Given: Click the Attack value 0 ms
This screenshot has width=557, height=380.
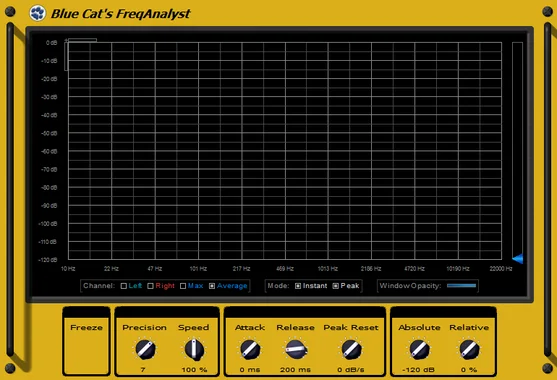Looking at the screenshot, I should click(250, 370).
